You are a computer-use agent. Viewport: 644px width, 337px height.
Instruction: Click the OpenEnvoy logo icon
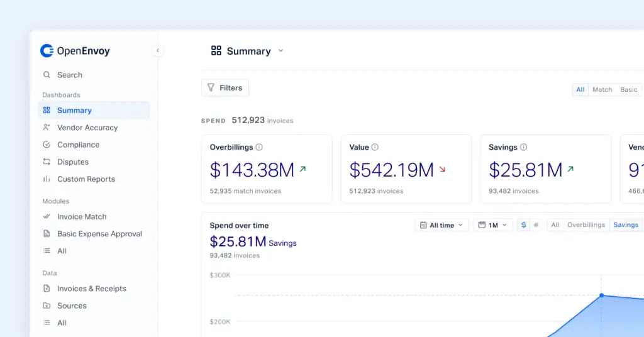[47, 51]
